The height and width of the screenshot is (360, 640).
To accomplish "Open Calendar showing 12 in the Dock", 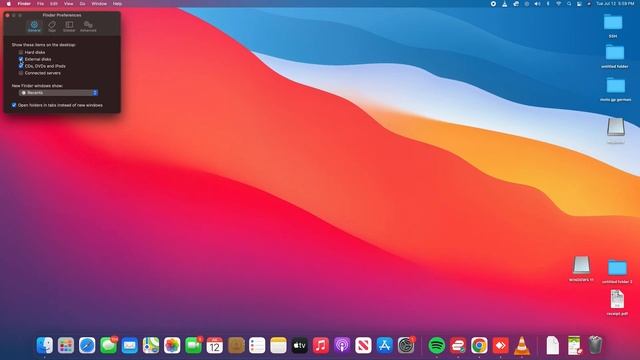I will [x=214, y=345].
